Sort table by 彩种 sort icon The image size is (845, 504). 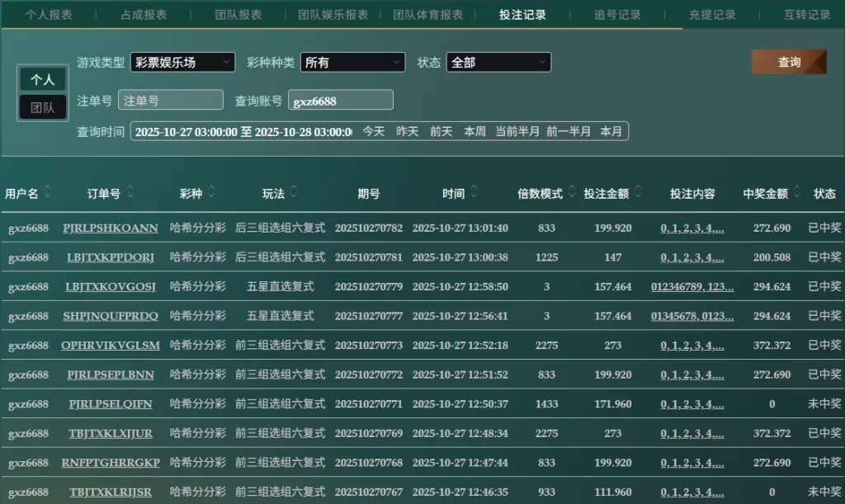coord(212,192)
